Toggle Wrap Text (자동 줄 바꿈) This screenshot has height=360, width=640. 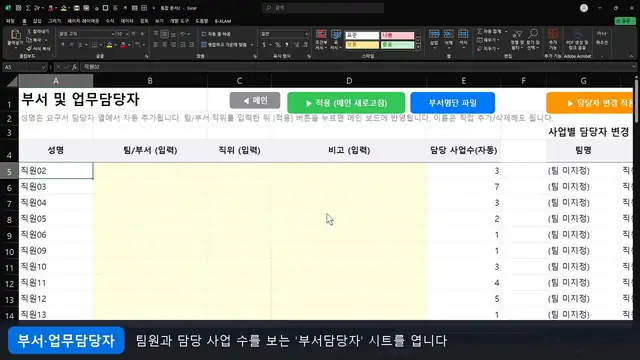coord(216,34)
